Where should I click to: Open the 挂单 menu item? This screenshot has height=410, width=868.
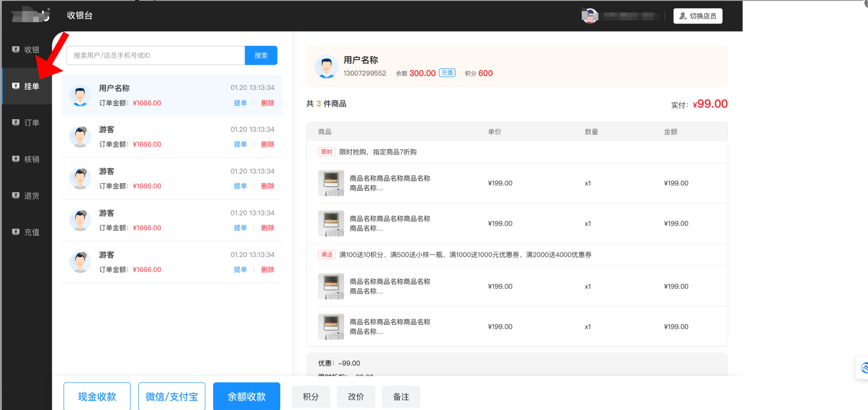pos(31,86)
